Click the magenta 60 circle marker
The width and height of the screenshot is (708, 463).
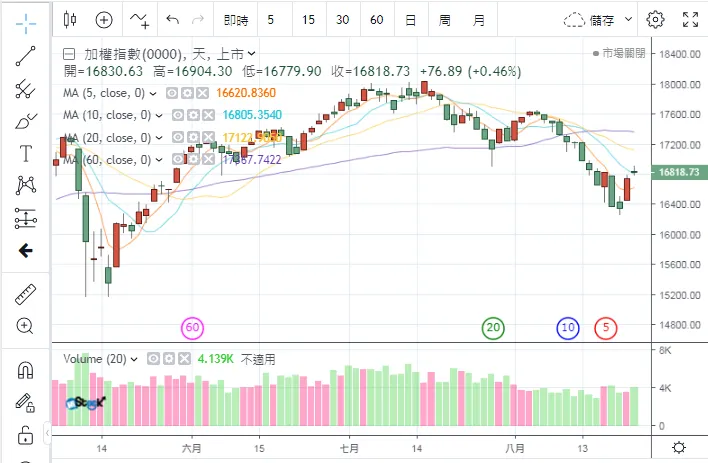(193, 327)
